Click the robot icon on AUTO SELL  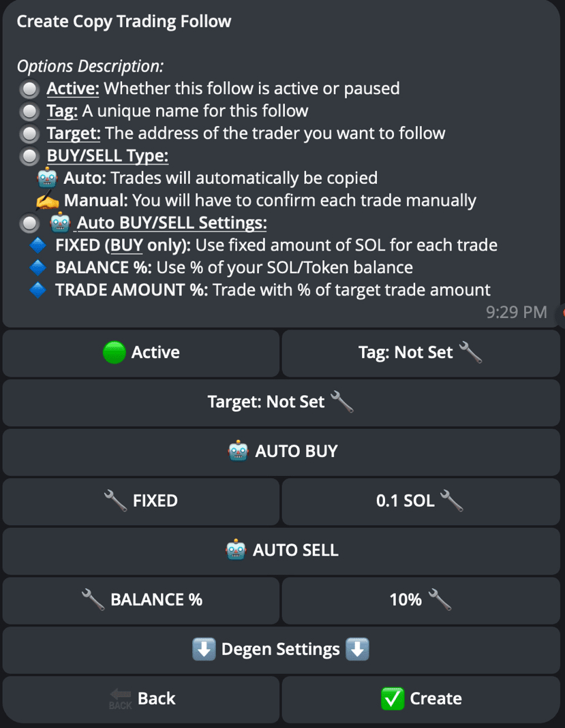pos(236,550)
